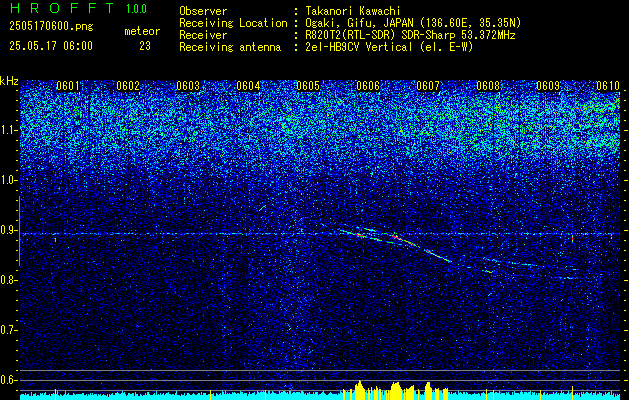629x400 pixels.
Task: Click the Observer field label
Action: click(203, 11)
